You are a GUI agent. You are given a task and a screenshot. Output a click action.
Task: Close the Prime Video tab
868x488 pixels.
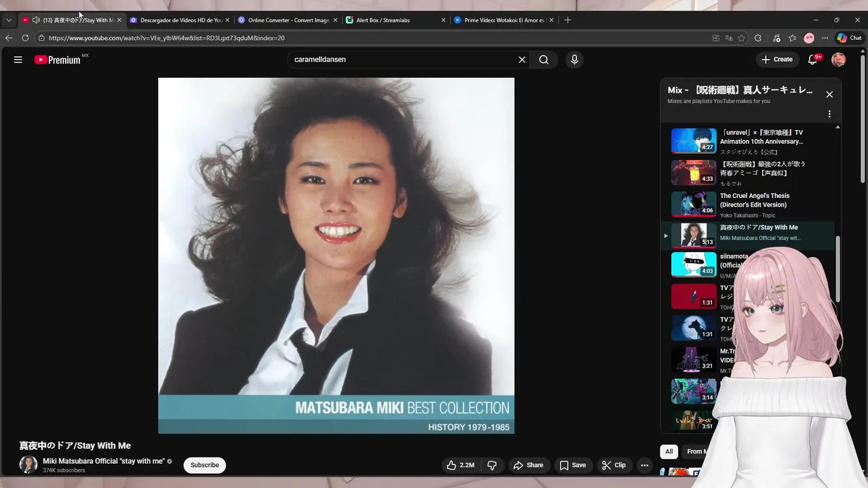[551, 20]
